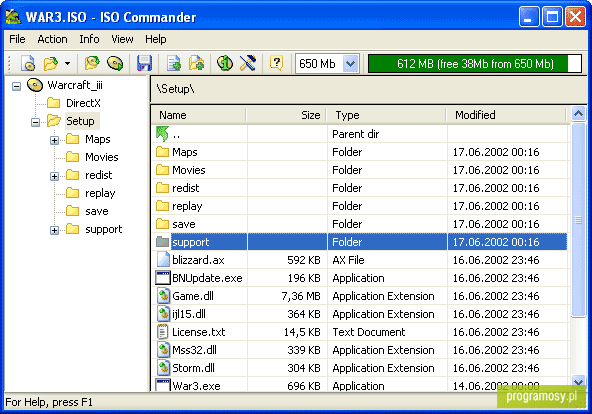The width and height of the screenshot is (592, 414).
Task: Open the View menu
Action: [x=122, y=39]
